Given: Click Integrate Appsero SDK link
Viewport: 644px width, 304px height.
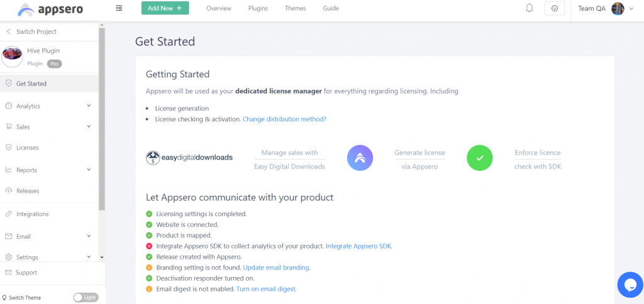Looking at the screenshot, I should [x=359, y=246].
